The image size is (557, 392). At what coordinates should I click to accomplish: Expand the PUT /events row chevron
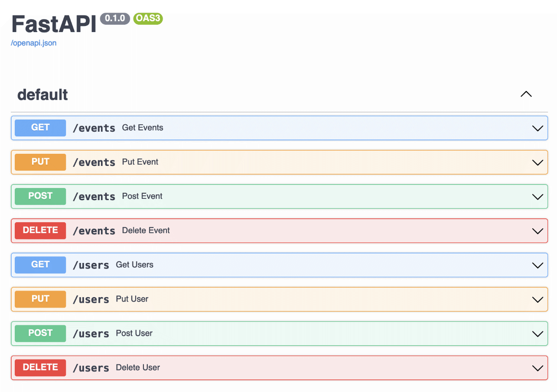pos(537,162)
